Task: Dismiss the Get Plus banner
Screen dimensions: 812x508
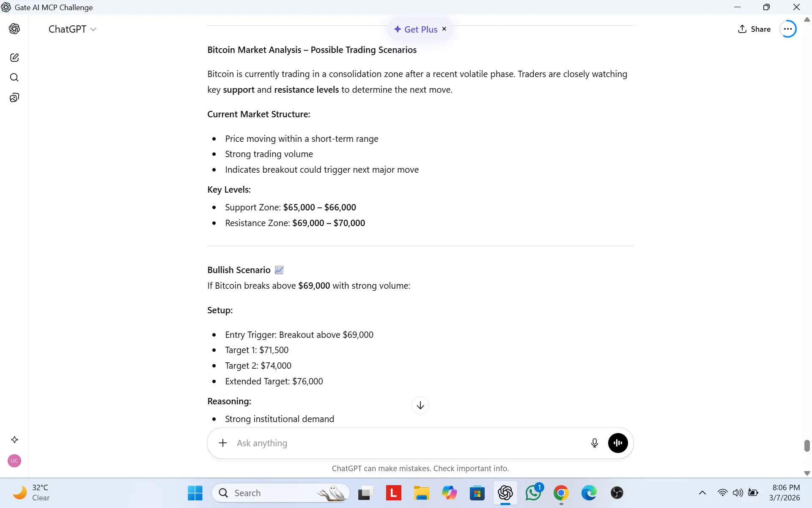Action: [444, 29]
